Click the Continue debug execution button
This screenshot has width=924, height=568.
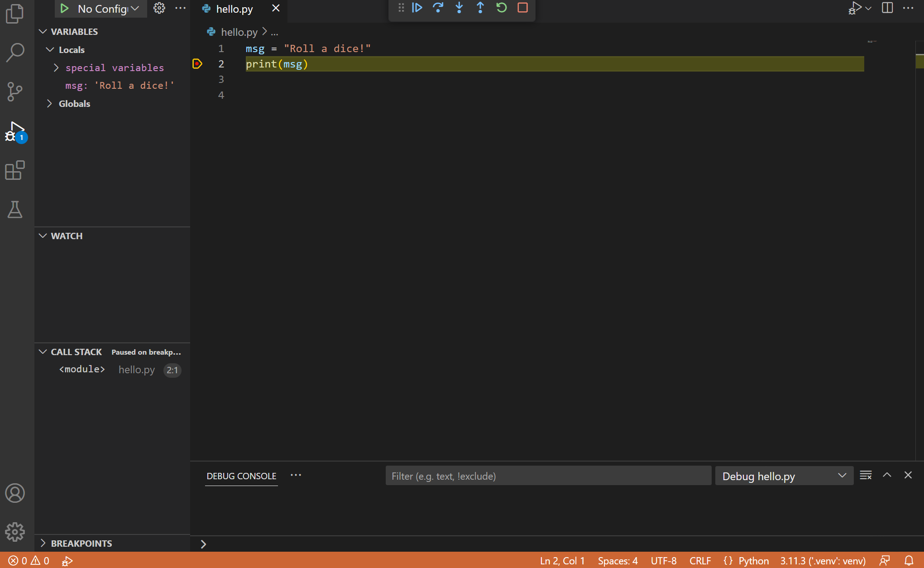418,7
